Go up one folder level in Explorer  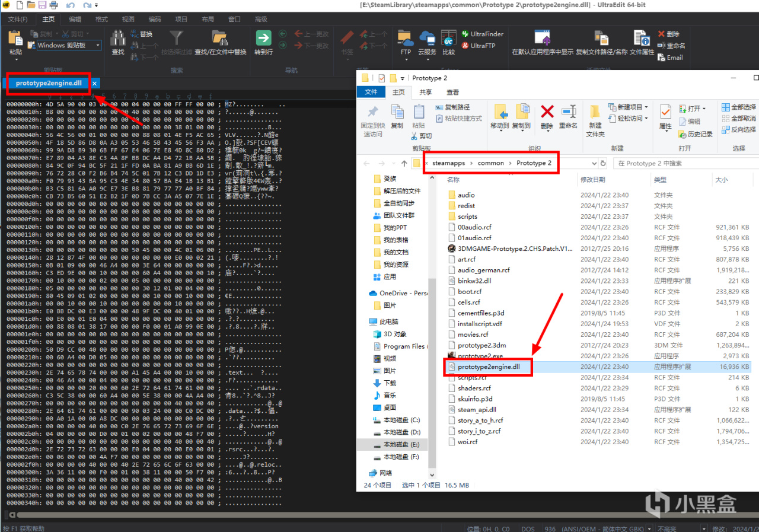(x=404, y=163)
